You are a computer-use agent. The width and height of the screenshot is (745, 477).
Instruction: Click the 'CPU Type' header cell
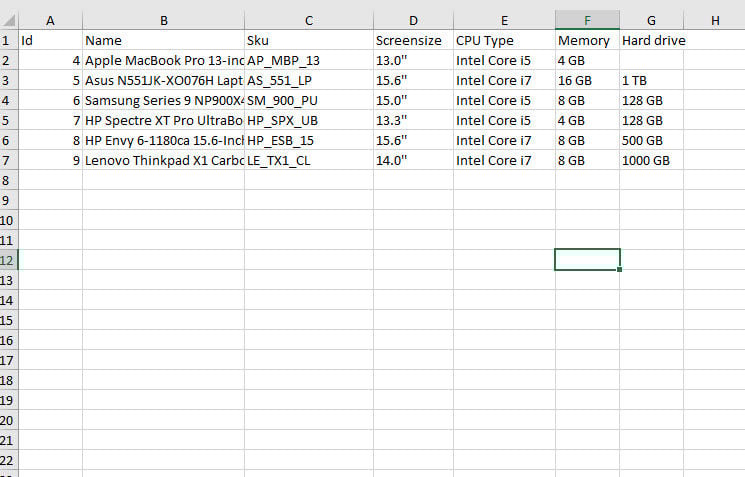coord(504,40)
